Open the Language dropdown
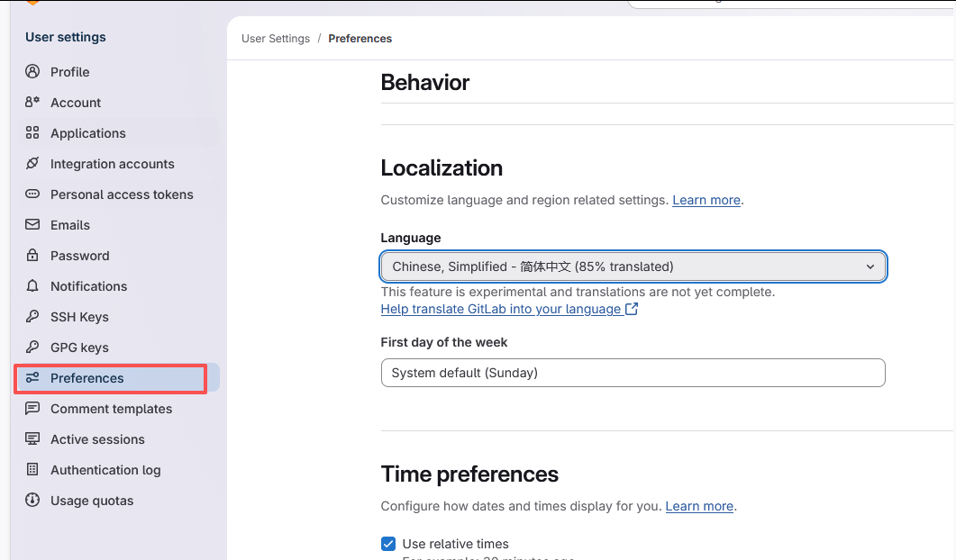 coord(633,266)
